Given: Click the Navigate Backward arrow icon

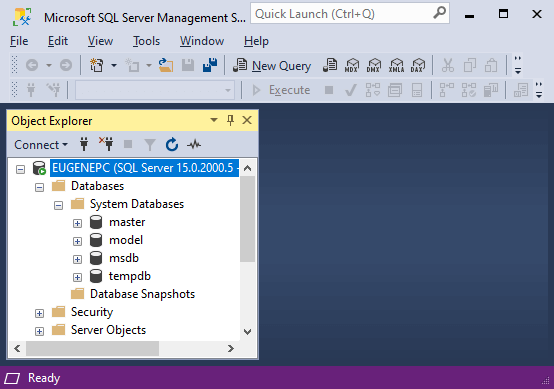Looking at the screenshot, I should pos(32,65).
